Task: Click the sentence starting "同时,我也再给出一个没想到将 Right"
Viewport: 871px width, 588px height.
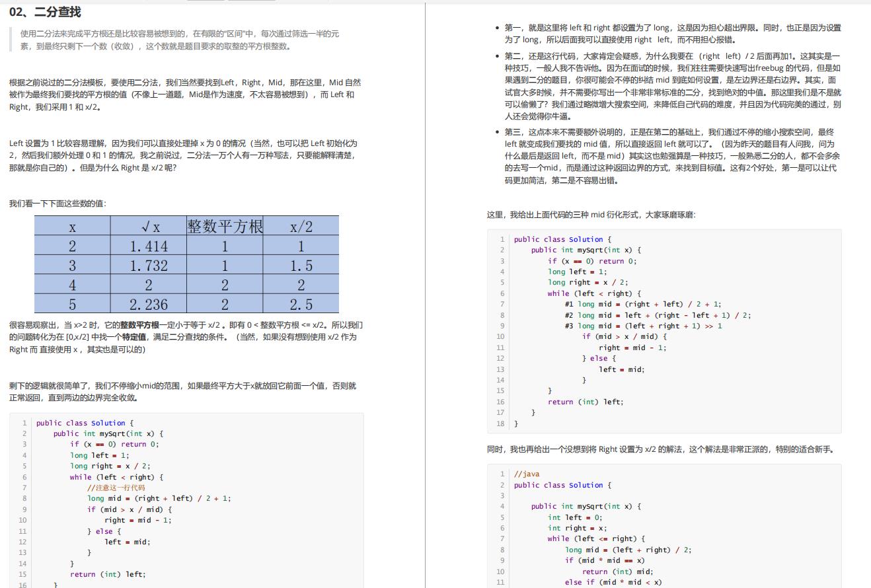Action: click(660, 449)
